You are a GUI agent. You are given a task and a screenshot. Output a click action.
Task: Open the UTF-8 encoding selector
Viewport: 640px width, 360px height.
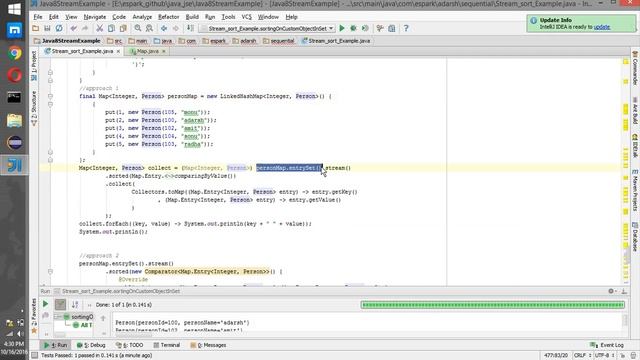coord(605,356)
